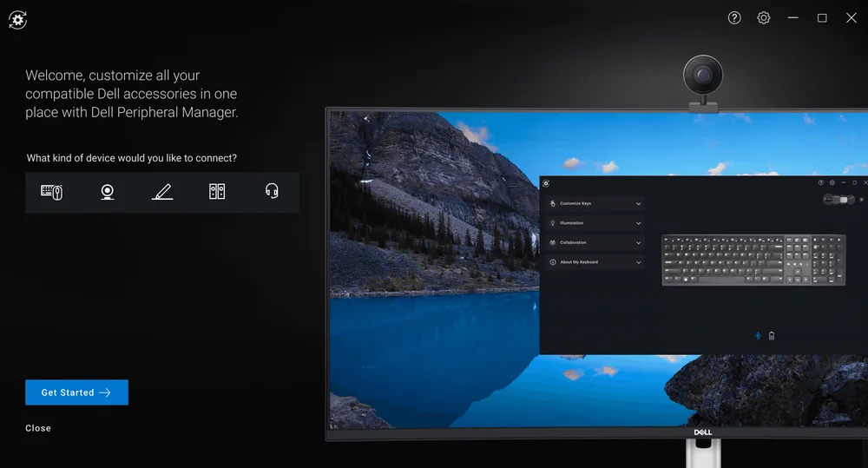Click the webcam on top of the monitor
This screenshot has width=868, height=468.
703,83
